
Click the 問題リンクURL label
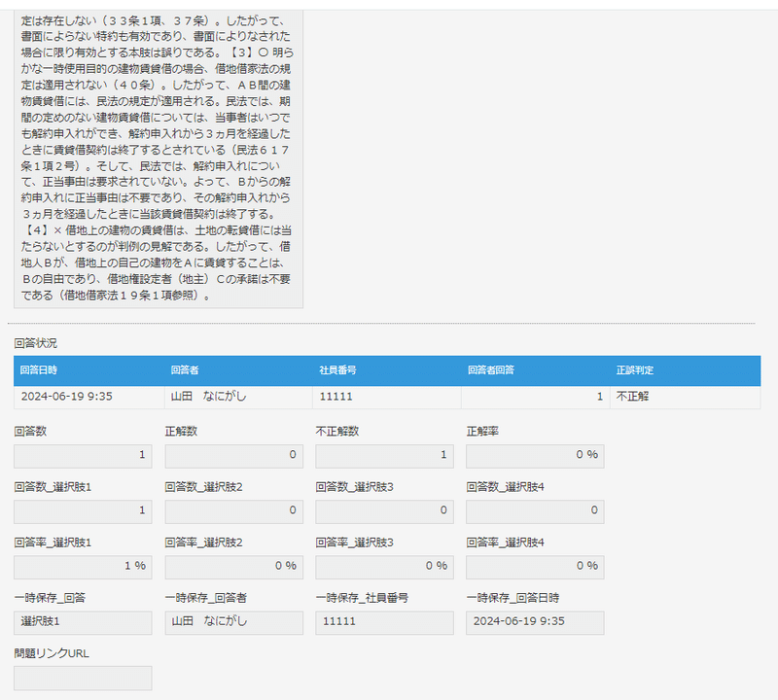tap(52, 653)
